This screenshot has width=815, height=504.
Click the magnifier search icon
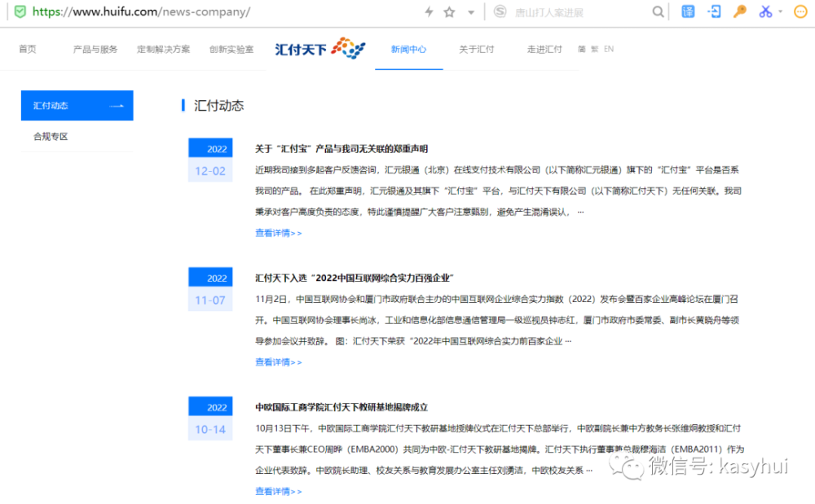pyautogui.click(x=658, y=11)
